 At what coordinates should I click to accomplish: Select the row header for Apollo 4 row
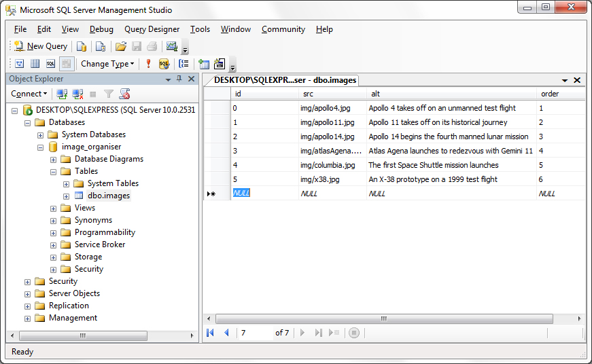(217, 108)
